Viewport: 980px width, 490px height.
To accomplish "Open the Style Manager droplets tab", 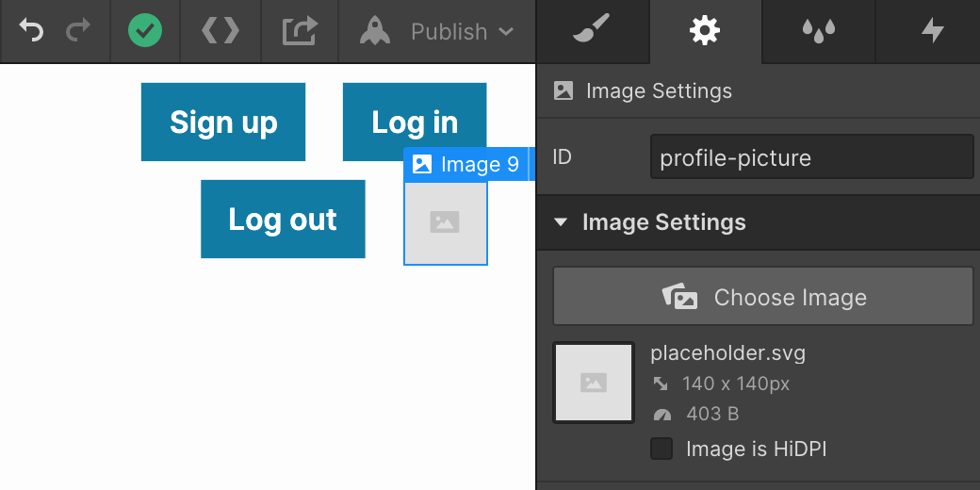I will click(x=818, y=30).
